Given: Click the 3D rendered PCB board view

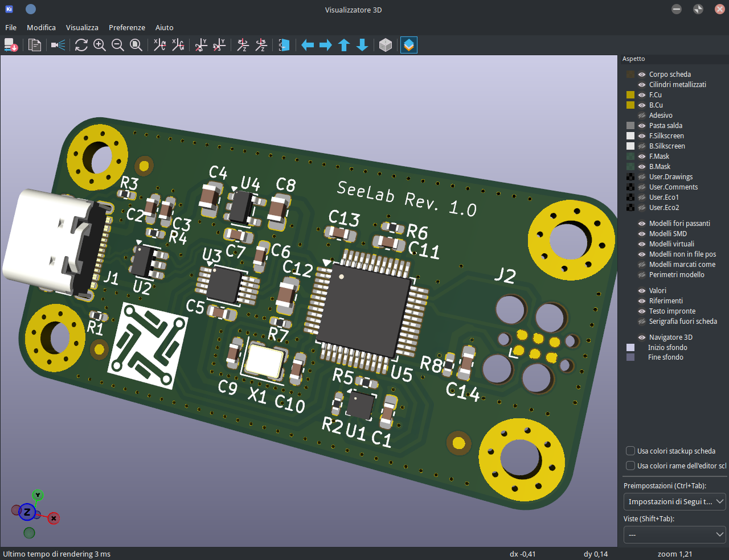Looking at the screenshot, I should [x=309, y=300].
